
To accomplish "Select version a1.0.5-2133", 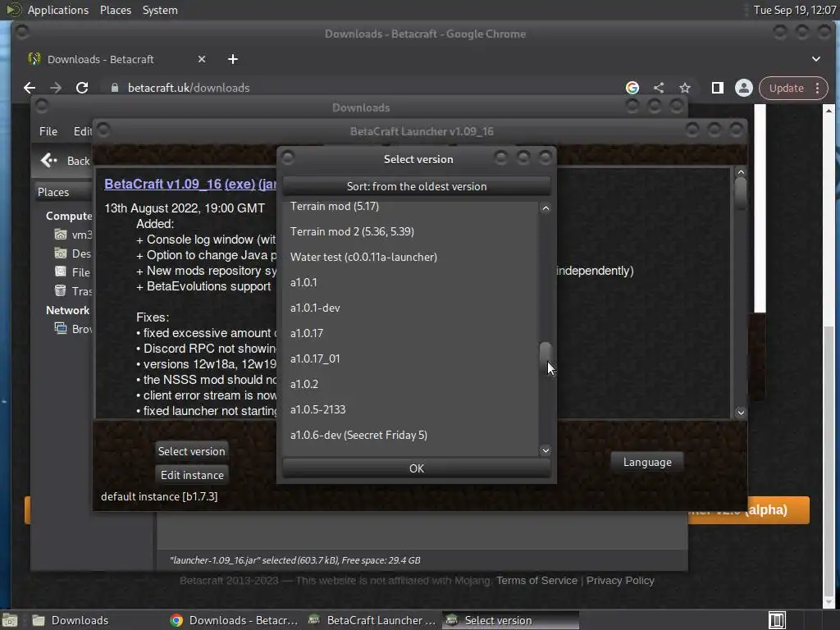I will tap(412, 410).
